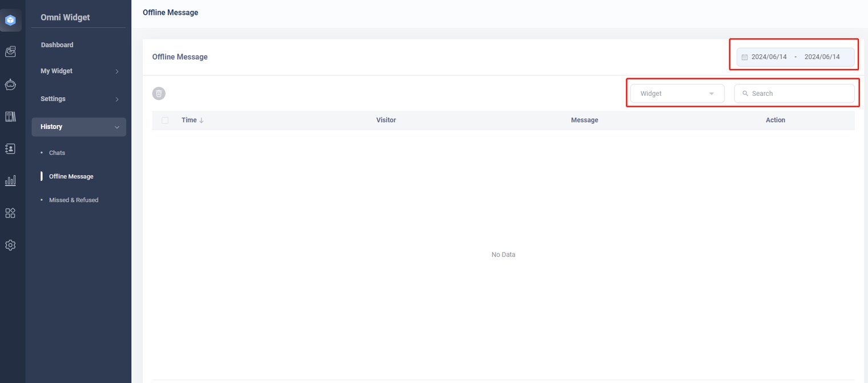Expand the My Widget menu
Image resolution: width=868 pixels, height=383 pixels.
[x=79, y=71]
